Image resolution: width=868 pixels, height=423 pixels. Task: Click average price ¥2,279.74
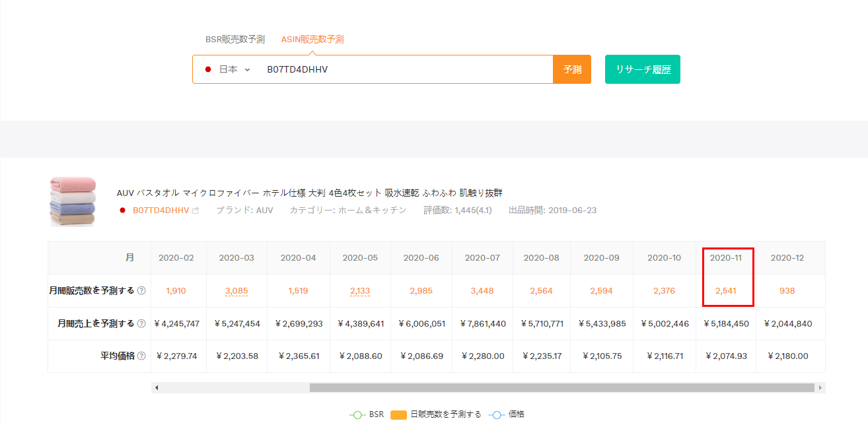pyautogui.click(x=176, y=356)
